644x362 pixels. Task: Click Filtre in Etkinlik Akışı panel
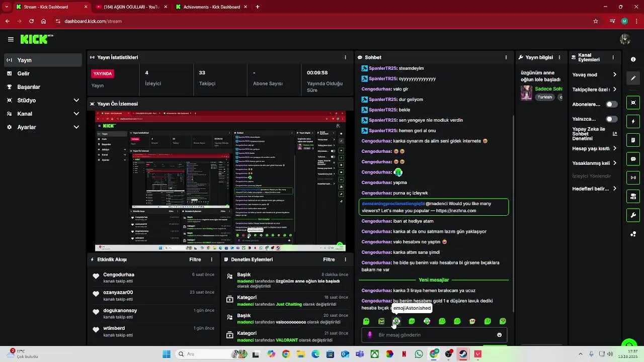coord(195,259)
